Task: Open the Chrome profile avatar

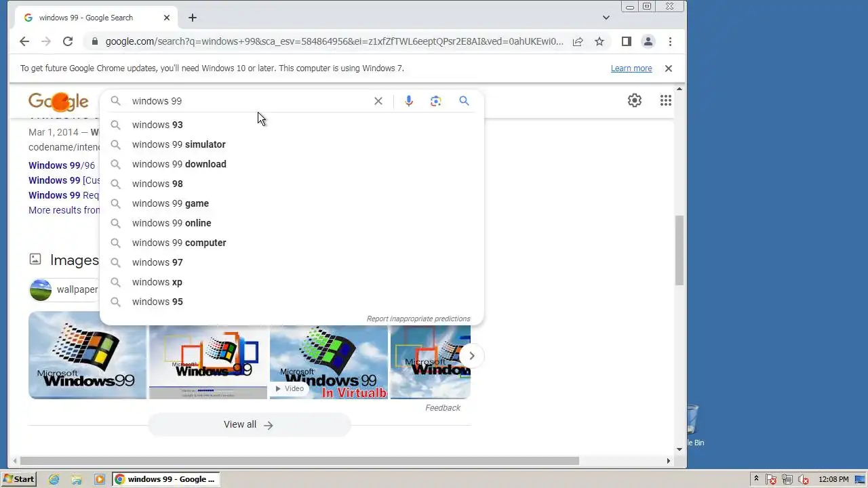Action: pyautogui.click(x=648, y=41)
